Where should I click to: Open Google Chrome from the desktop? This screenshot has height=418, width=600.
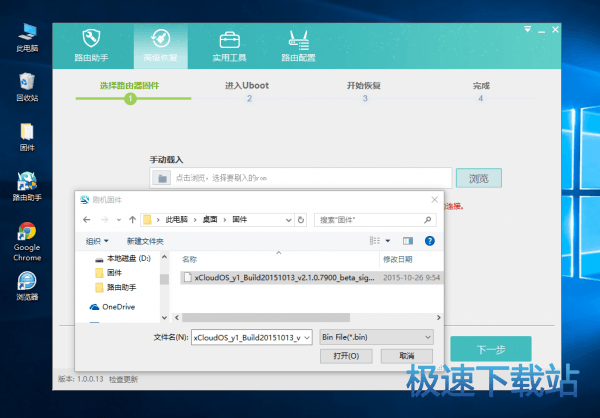click(27, 240)
